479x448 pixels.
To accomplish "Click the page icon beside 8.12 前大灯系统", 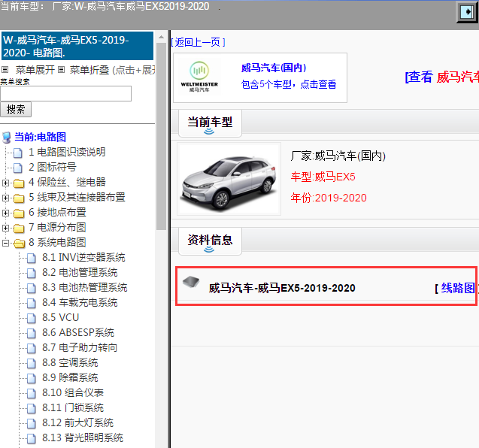I will [31, 423].
